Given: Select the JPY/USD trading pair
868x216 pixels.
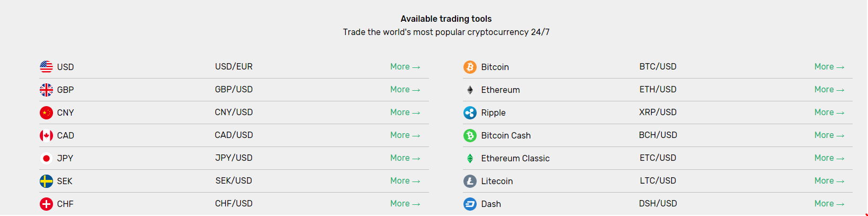Looking at the screenshot, I should (234, 158).
